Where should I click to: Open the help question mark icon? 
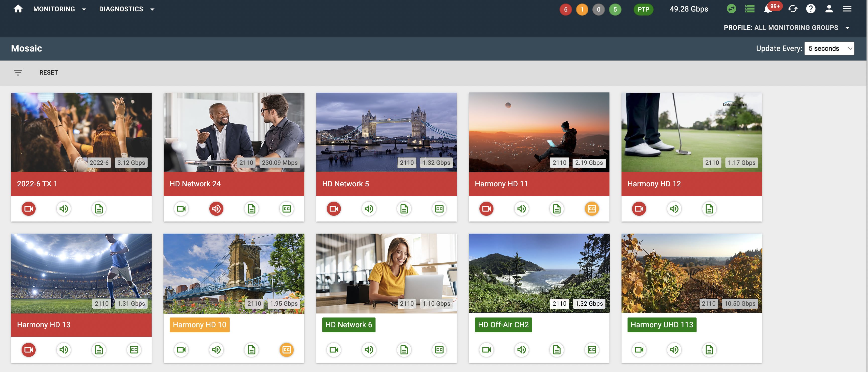811,9
